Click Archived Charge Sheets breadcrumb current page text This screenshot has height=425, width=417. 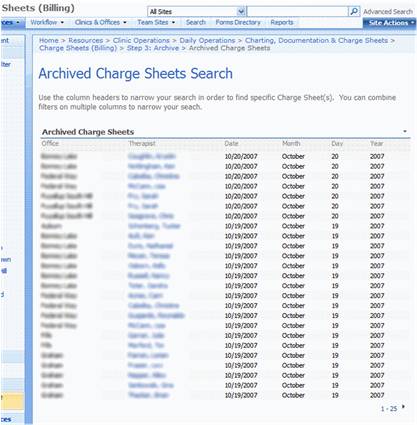coord(230,48)
